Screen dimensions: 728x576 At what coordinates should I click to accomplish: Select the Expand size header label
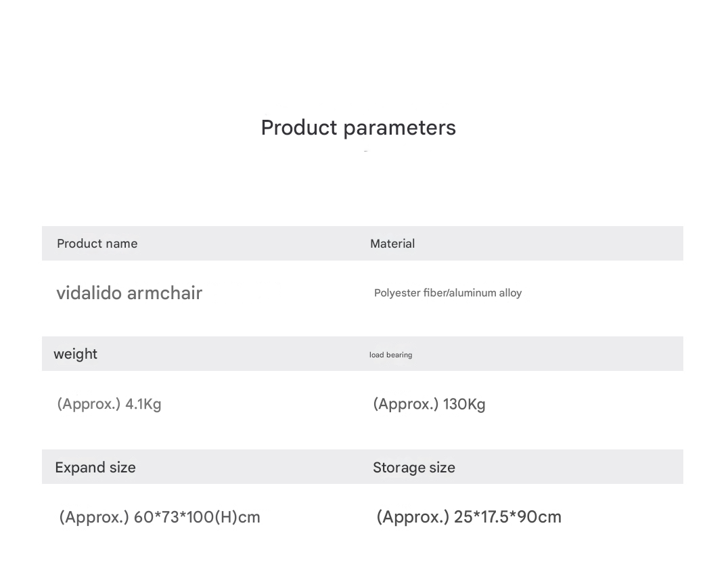point(95,467)
